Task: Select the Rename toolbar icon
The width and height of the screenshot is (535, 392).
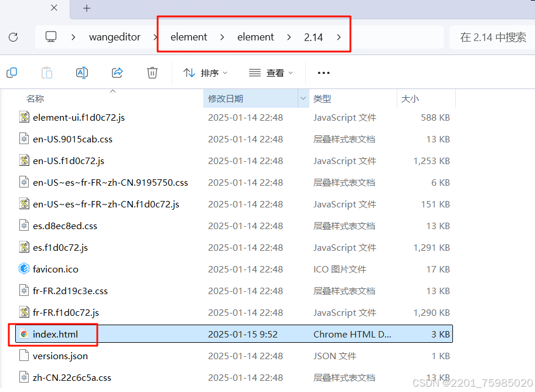Action: tap(81, 72)
